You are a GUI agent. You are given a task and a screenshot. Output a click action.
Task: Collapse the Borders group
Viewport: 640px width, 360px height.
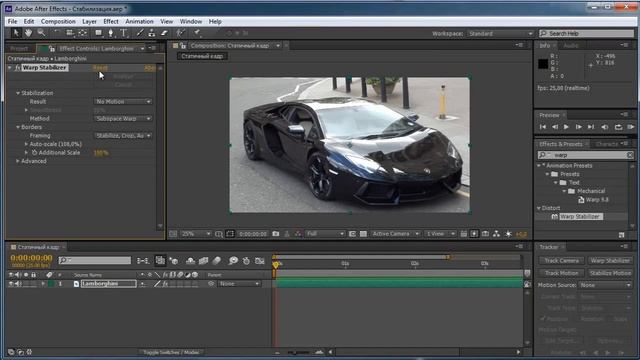[x=18, y=127]
